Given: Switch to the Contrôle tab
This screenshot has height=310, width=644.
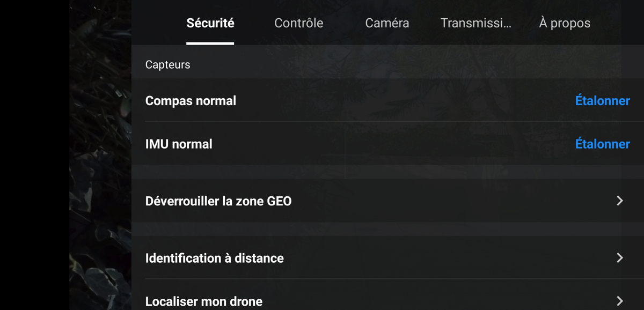Looking at the screenshot, I should pyautogui.click(x=299, y=23).
